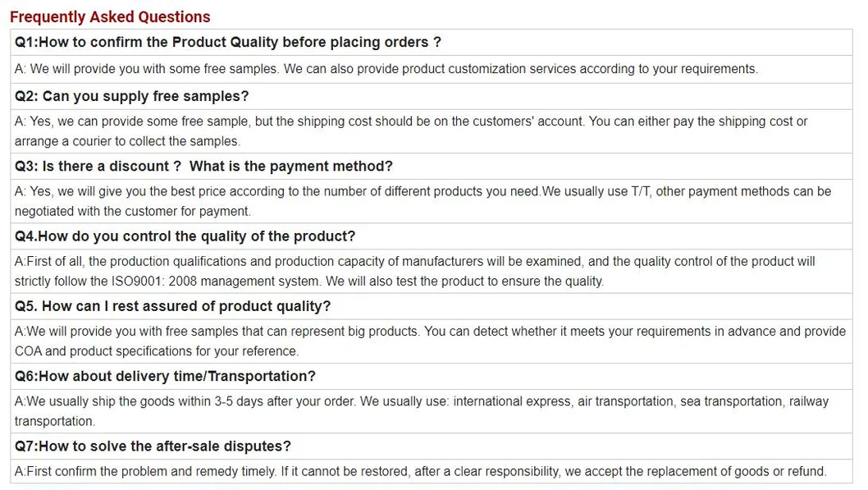Select Q6 delivery time/Transportation question
The height and width of the screenshot is (490, 868).
pyautogui.click(x=165, y=376)
